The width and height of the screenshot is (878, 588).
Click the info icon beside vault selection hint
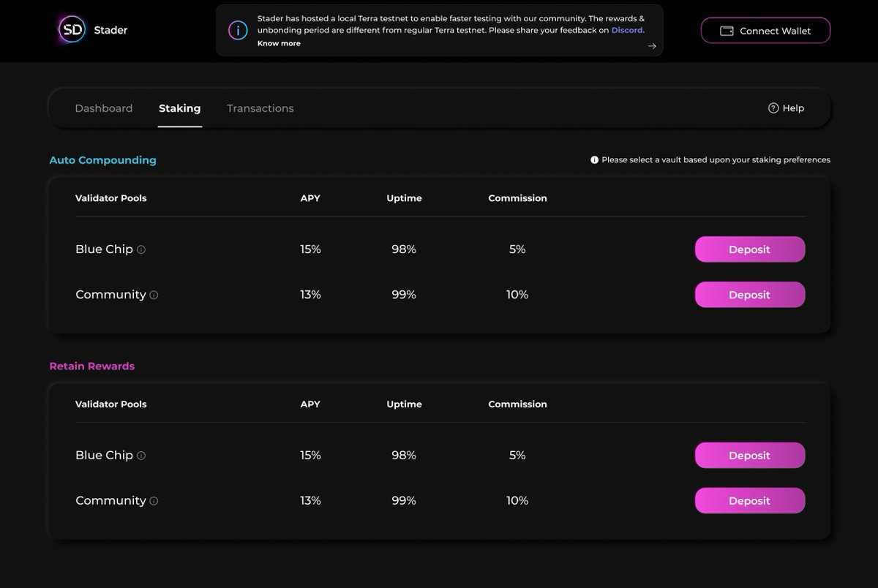(x=594, y=159)
